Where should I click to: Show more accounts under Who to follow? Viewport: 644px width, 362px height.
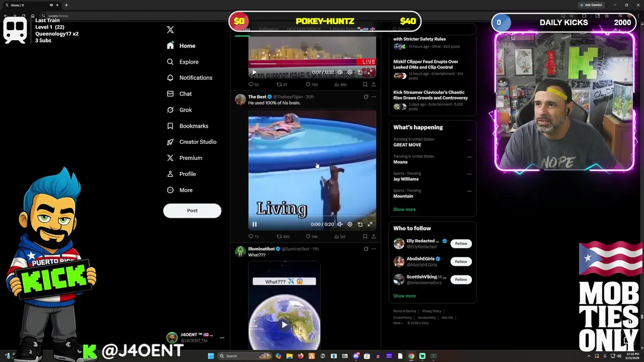tap(405, 296)
